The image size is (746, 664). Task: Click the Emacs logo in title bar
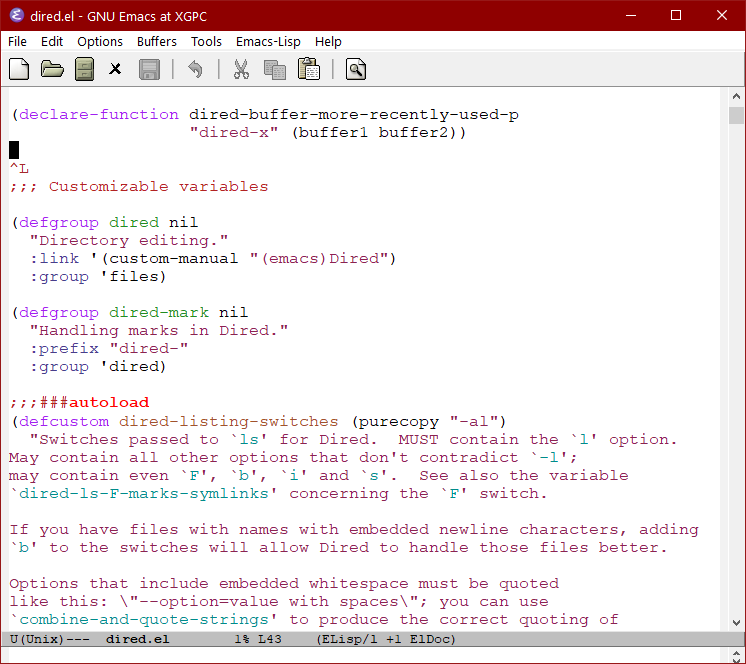(16, 16)
